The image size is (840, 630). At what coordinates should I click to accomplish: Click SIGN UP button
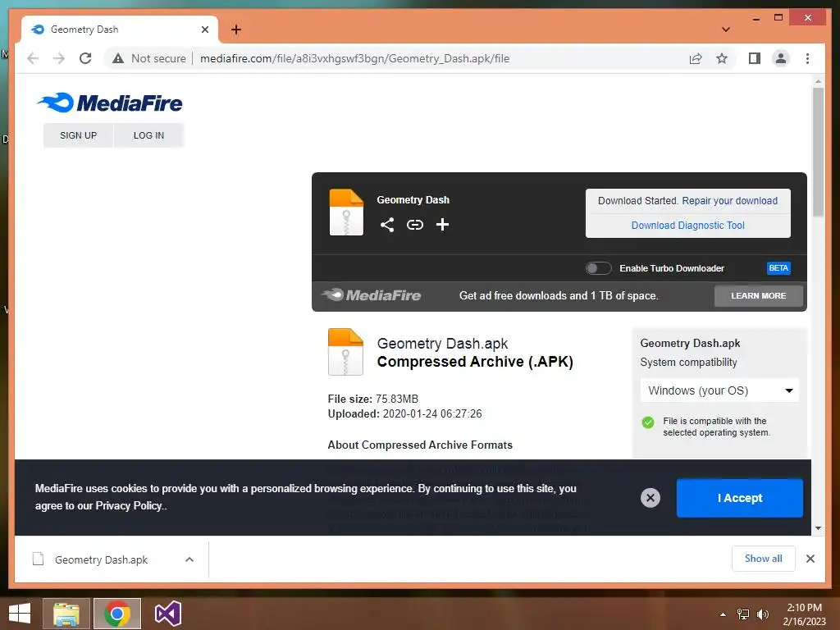pyautogui.click(x=78, y=135)
